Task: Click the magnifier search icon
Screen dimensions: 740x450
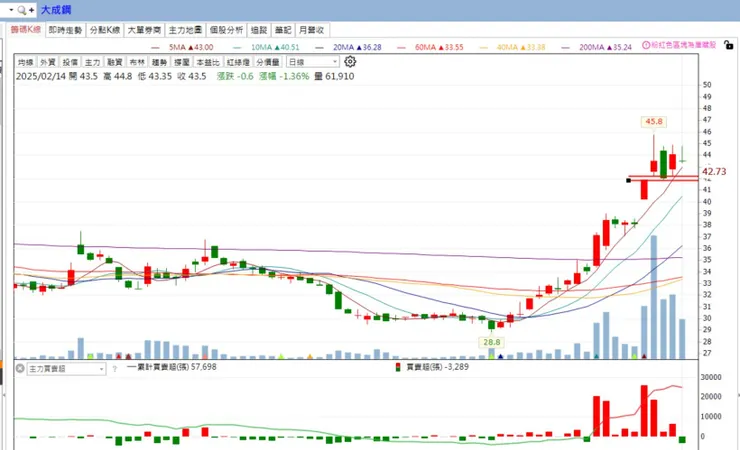Action: pos(22,10)
